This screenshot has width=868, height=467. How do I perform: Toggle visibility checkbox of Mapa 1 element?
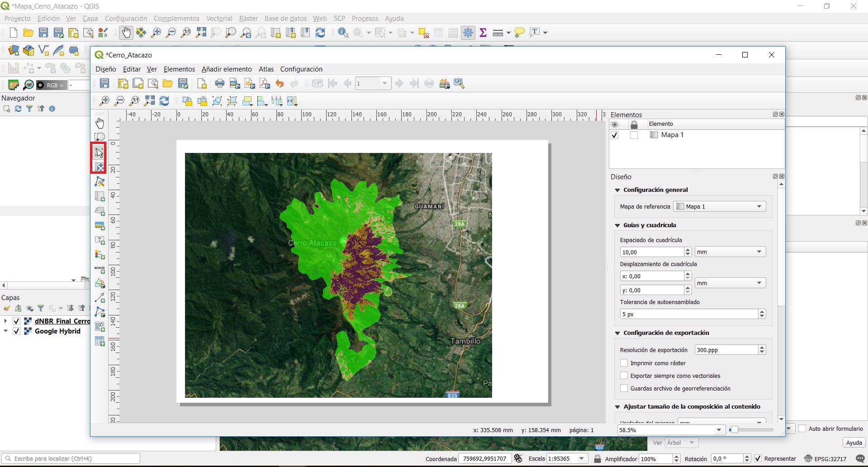pyautogui.click(x=614, y=135)
